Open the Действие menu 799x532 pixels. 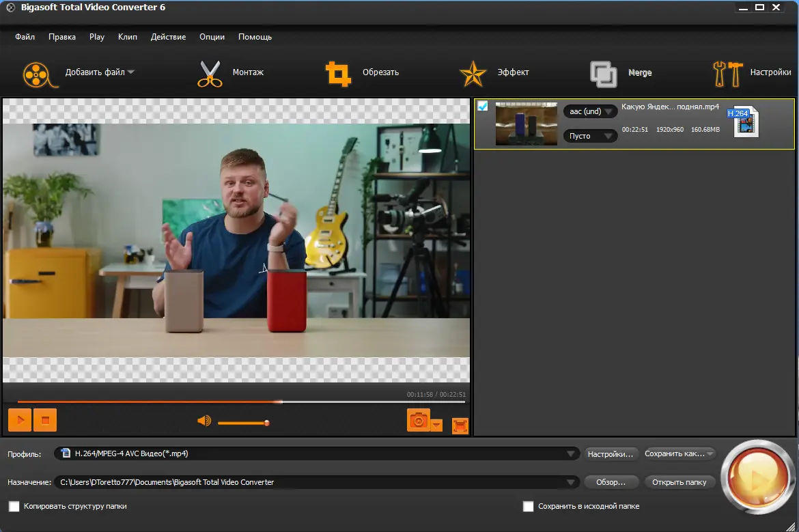[x=168, y=37]
